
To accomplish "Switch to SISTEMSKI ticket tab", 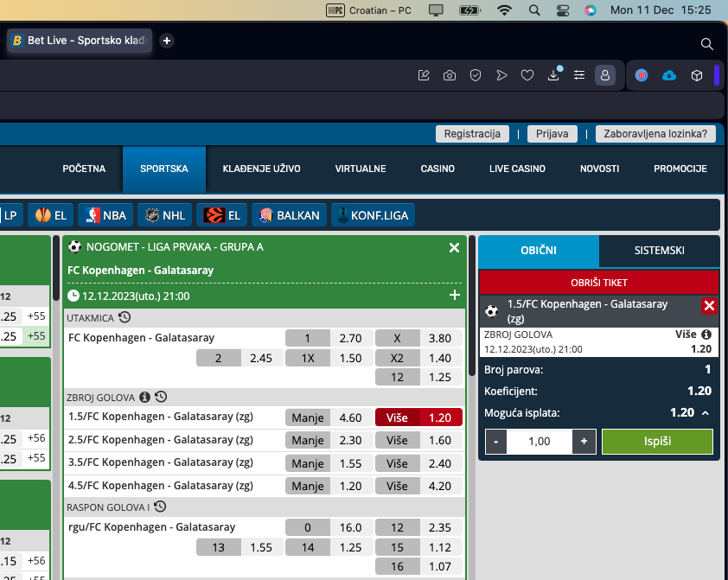I will [x=660, y=251].
